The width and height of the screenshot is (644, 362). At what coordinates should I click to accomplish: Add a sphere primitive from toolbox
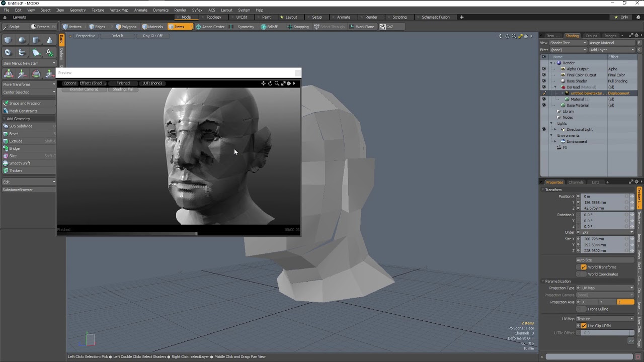[22, 40]
